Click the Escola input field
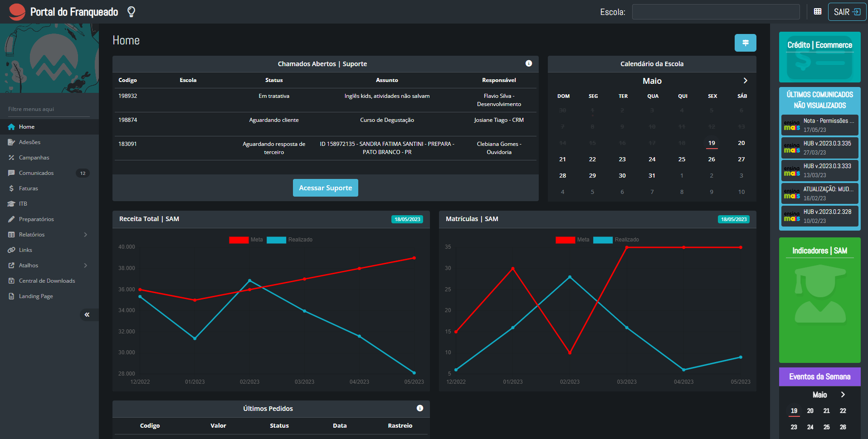This screenshot has width=868, height=439. pyautogui.click(x=716, y=12)
